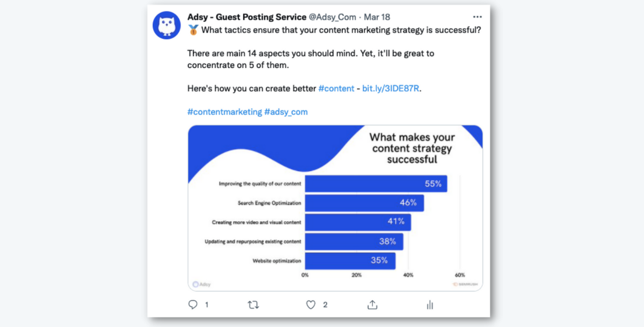Like the tweet with heart icon

point(311,305)
